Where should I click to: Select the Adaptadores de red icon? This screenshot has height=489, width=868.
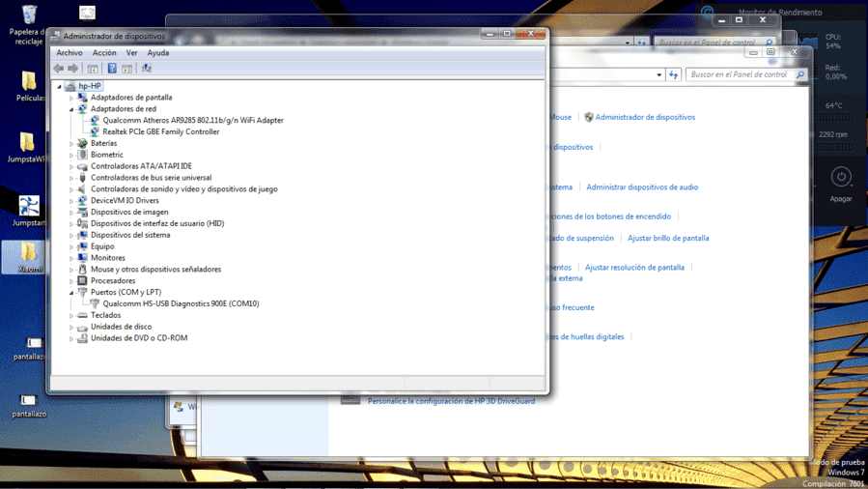(82, 109)
